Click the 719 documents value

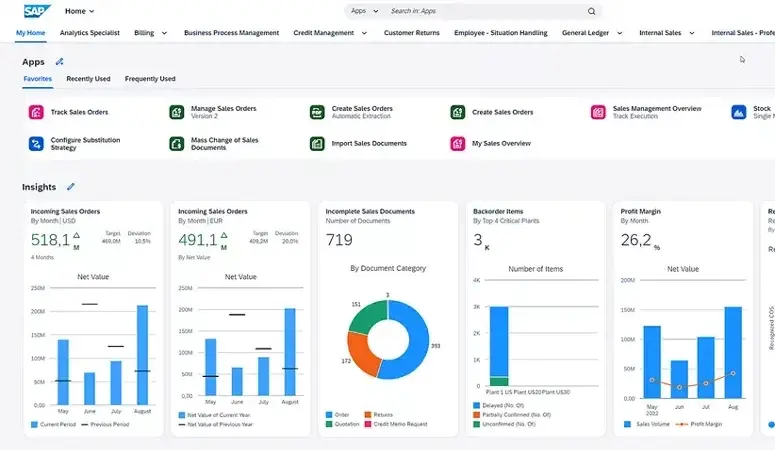click(339, 240)
